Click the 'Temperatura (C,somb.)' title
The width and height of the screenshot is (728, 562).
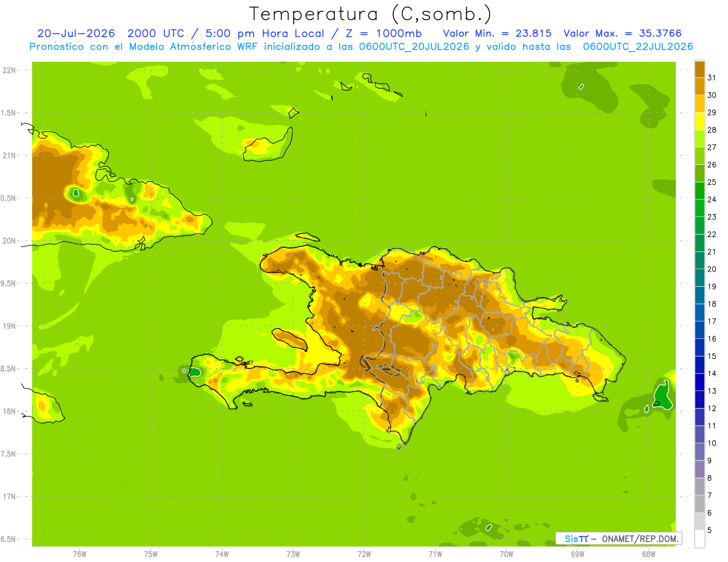[x=370, y=14]
